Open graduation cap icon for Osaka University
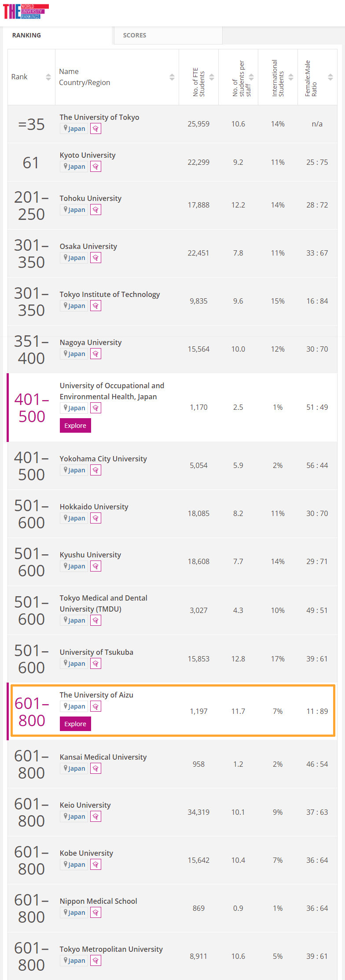 pos(95,258)
